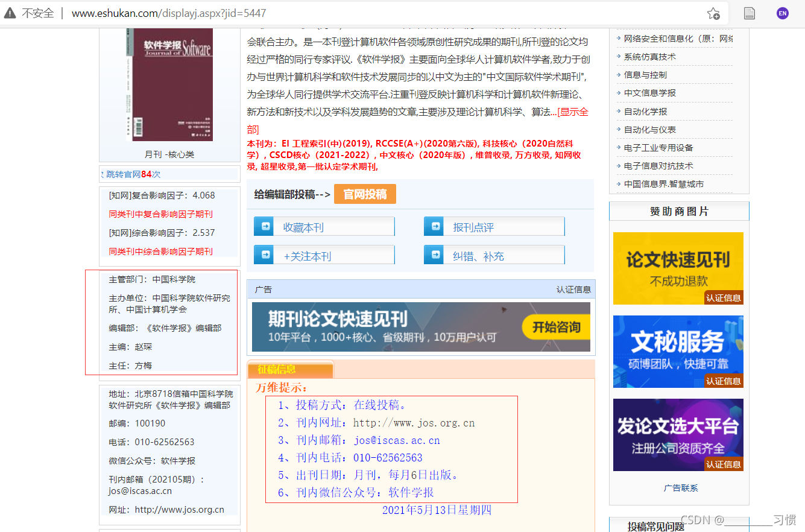The width and height of the screenshot is (805, 532).
Task: Click the 开始咨询 yellow button in ad
Action: (556, 328)
